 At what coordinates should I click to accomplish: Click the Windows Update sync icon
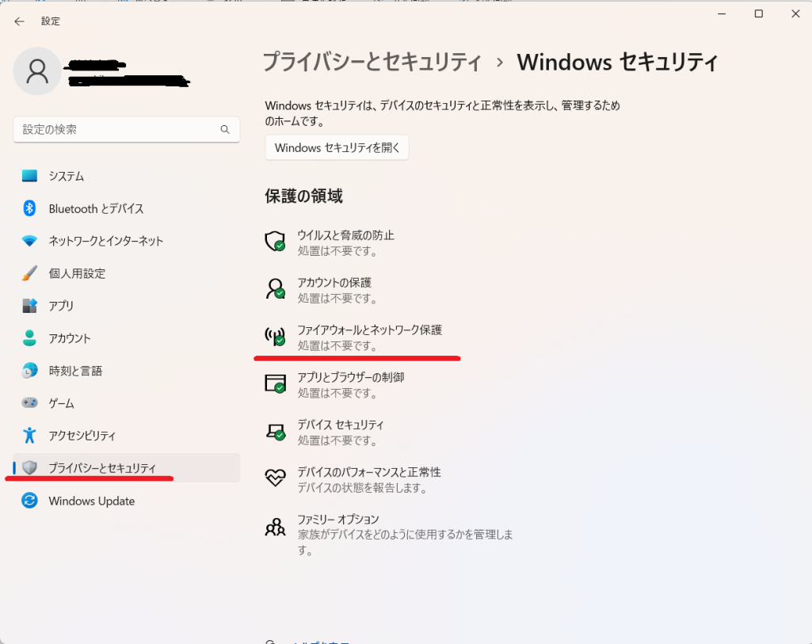[x=29, y=501]
